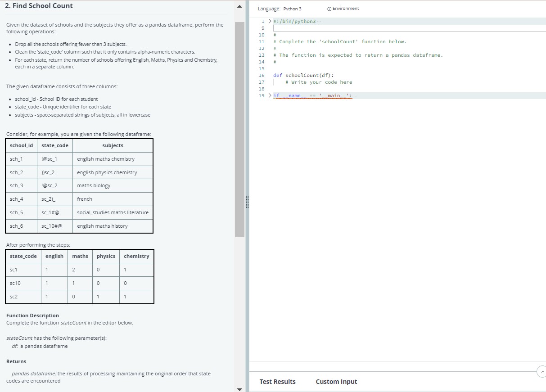Screen dimensions: 546x392
Task: Click the sch_1 cell in example table
Action: click(17, 159)
